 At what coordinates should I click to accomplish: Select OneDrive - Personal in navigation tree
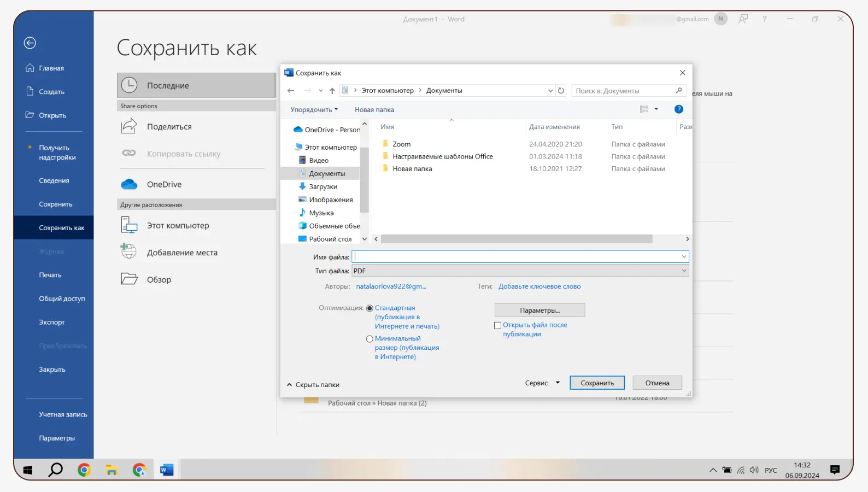[x=327, y=130]
